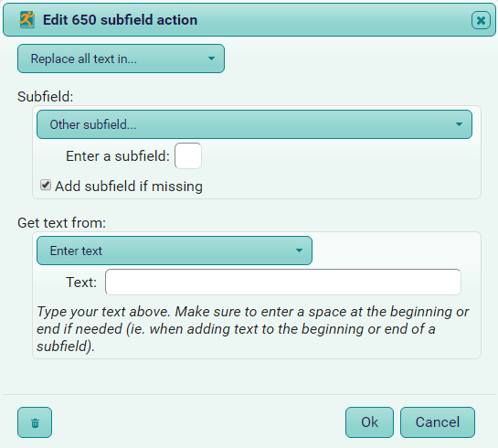Focus the 'Enter a subfield' input box
Screen dimensions: 498x448
(188, 156)
